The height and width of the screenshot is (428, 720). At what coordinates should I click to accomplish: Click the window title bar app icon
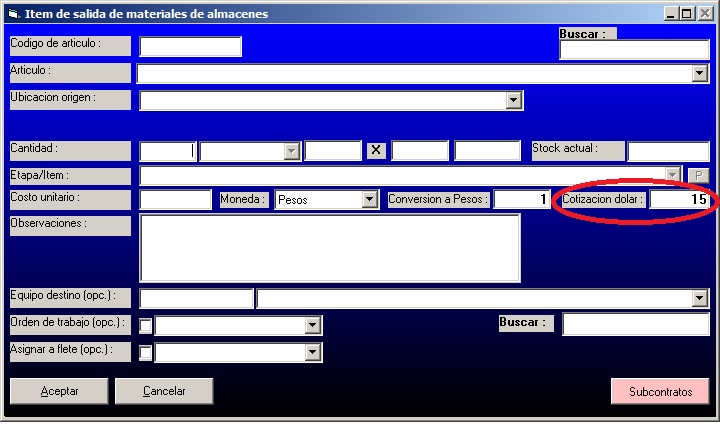tap(12, 14)
